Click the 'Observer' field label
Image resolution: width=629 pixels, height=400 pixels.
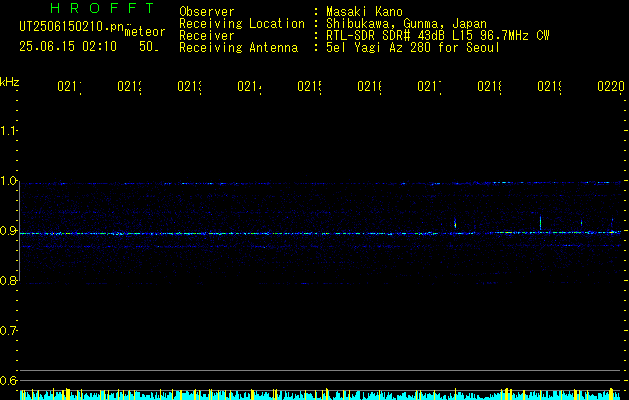tap(207, 12)
